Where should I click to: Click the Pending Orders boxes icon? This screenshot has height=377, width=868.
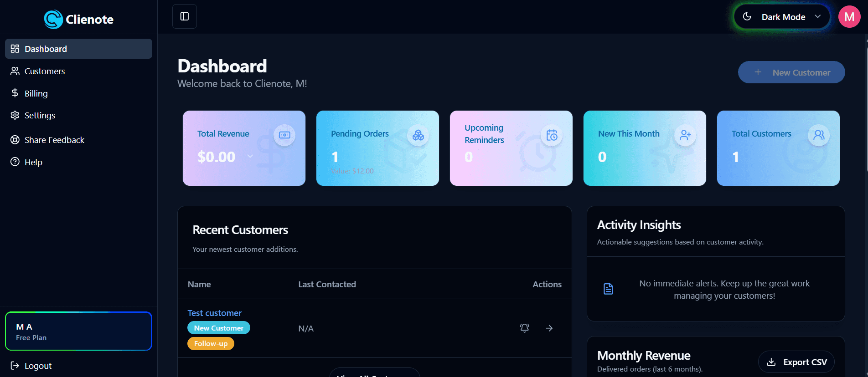pyautogui.click(x=418, y=135)
